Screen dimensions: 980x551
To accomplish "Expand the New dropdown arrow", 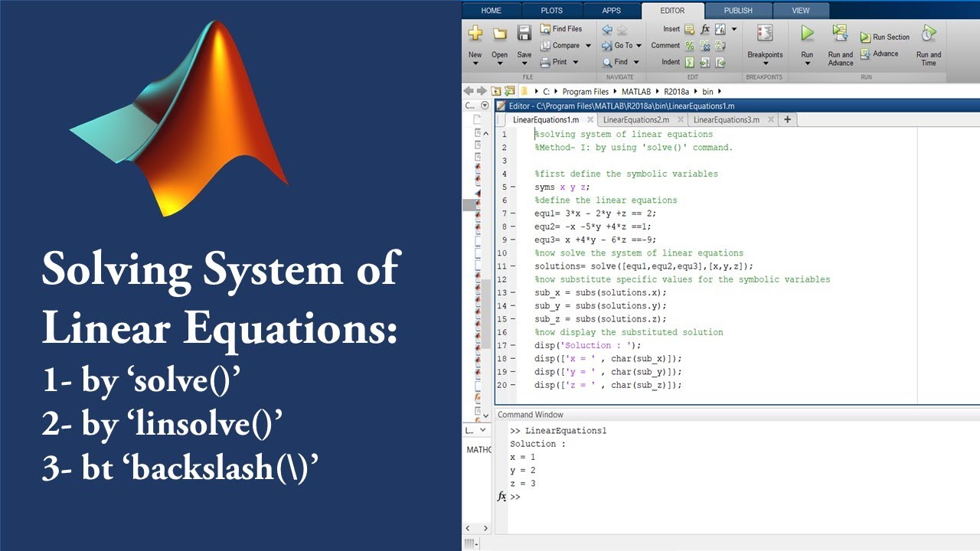I will tap(475, 64).
